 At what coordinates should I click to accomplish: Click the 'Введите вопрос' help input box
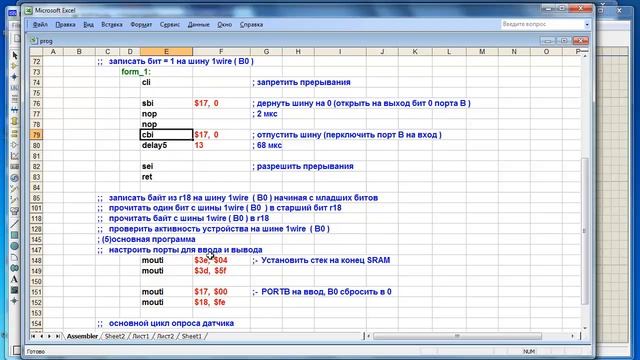click(x=542, y=24)
